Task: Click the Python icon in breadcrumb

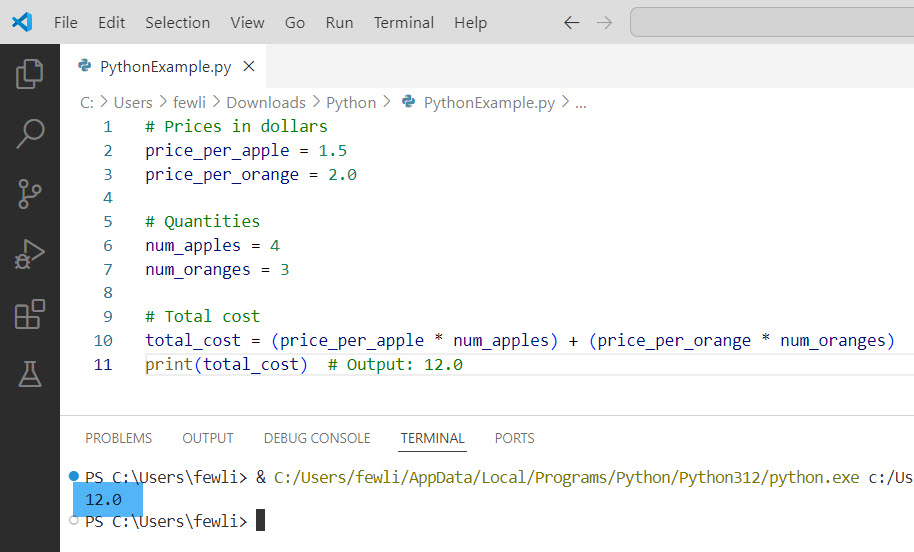Action: pyautogui.click(x=409, y=102)
